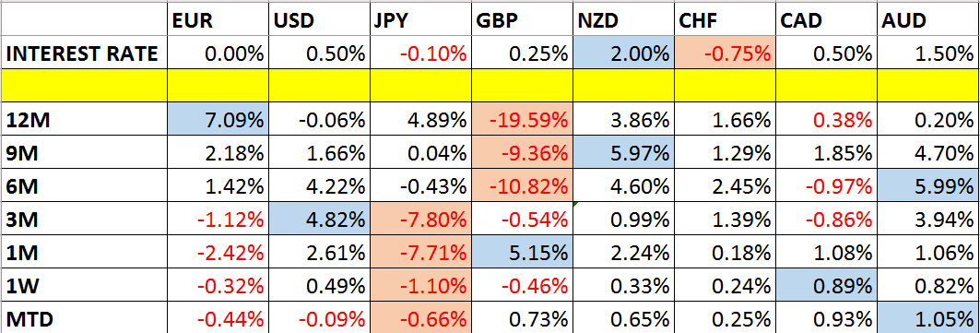Screen dimensions: 980x333
Task: Click the CAD 1W cell 0.89%
Action: [827, 286]
